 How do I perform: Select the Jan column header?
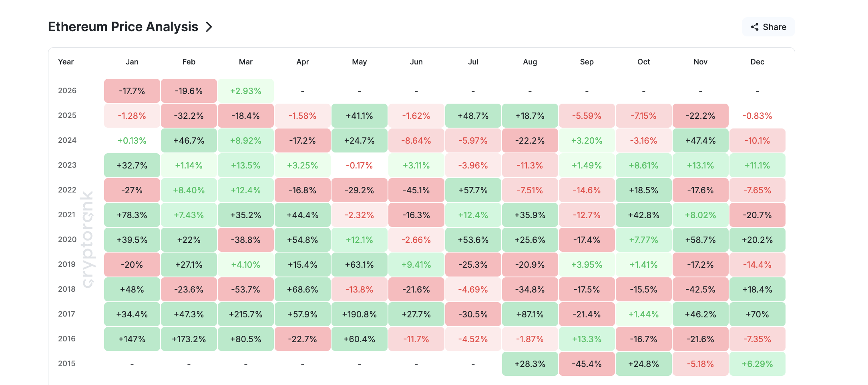coord(132,62)
